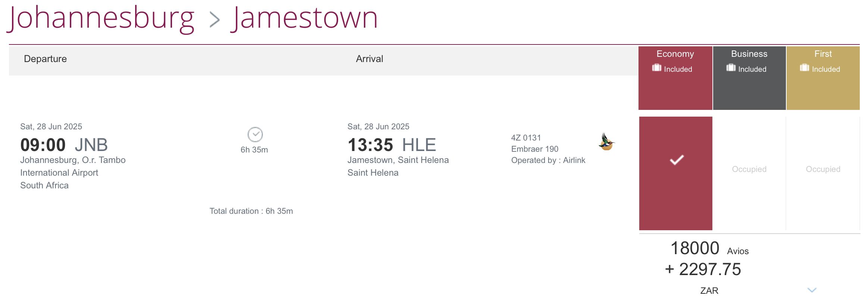Viewport: 868px width, 302px height.
Task: Click the First class baggage icon
Action: (805, 68)
